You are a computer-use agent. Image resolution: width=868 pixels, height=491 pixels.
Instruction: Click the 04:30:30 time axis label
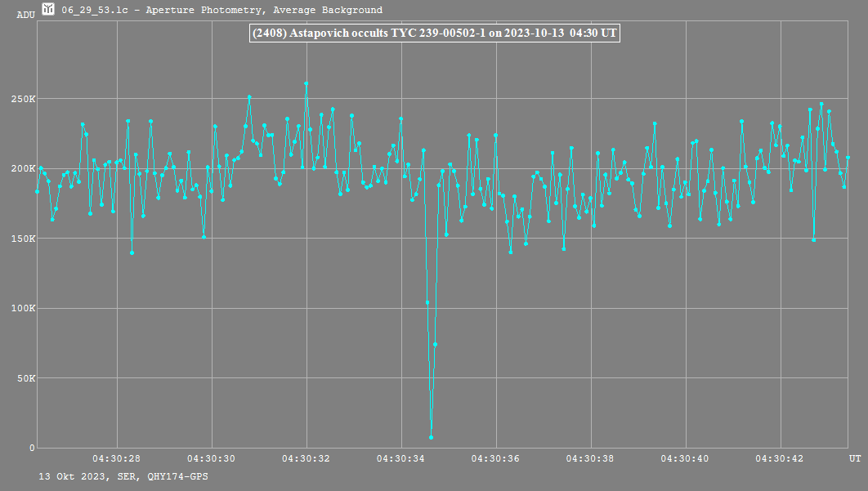pos(212,459)
